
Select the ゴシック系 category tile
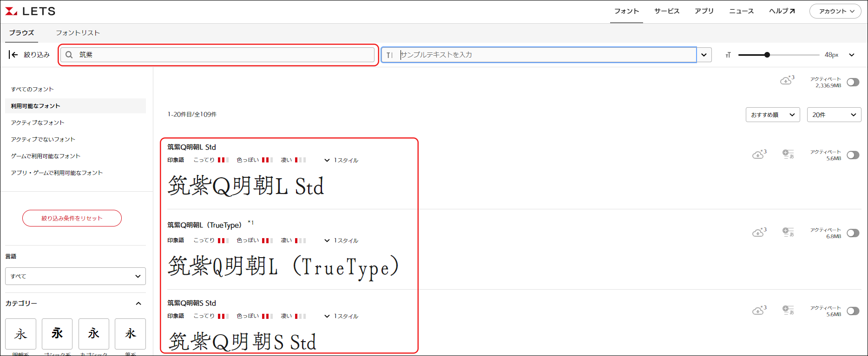click(57, 334)
